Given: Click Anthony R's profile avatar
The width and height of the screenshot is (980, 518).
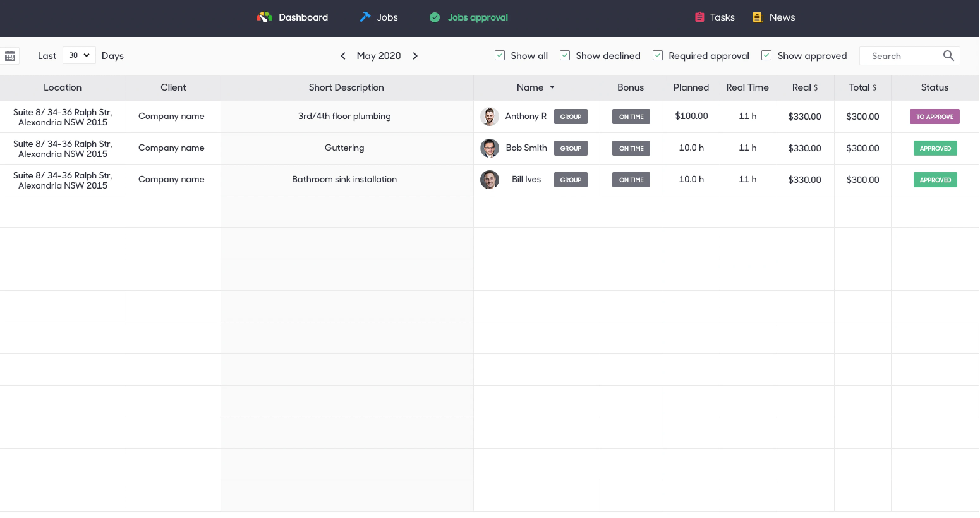Looking at the screenshot, I should click(x=490, y=116).
